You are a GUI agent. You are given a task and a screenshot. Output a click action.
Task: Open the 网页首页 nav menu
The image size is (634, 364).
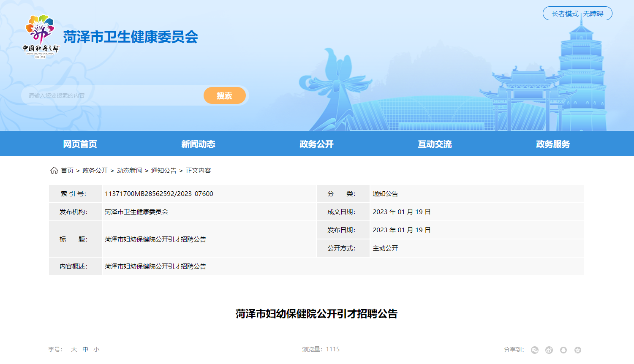click(80, 144)
